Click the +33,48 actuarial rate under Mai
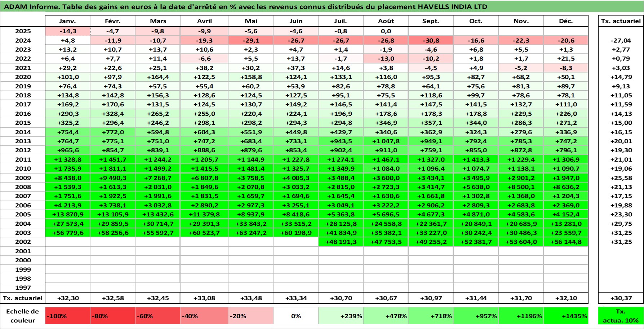The width and height of the screenshot is (644, 329). (250, 298)
